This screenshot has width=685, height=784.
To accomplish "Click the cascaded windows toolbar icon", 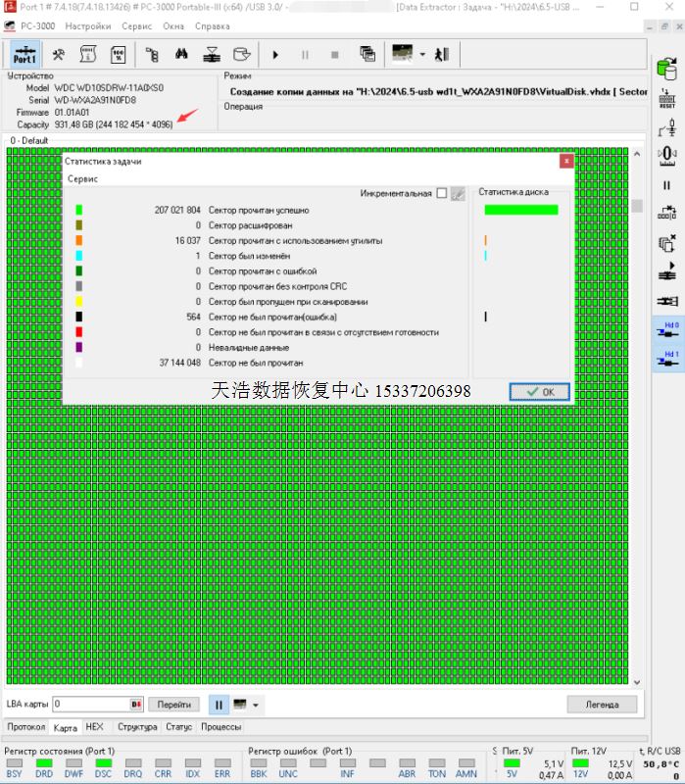I will click(367, 55).
